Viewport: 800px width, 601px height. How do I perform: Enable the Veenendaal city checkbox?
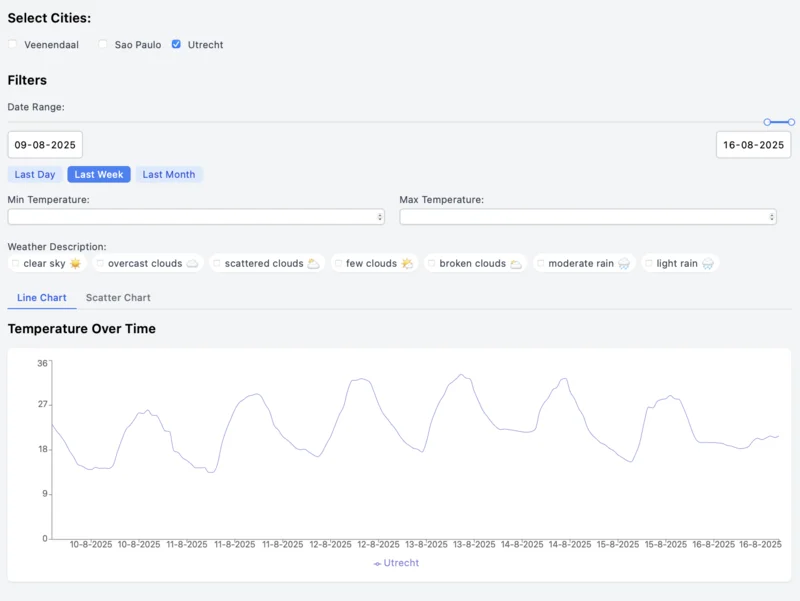(x=13, y=44)
